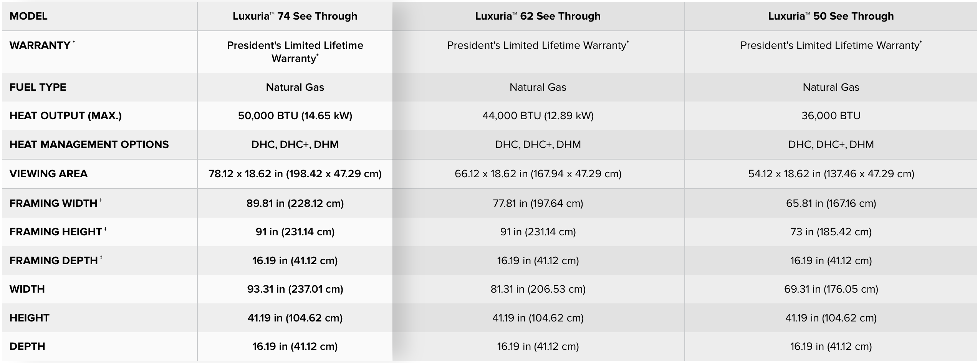Click the 73 in (185.42 cm) framing height
Image resolution: width=980 pixels, height=363 pixels.
(x=831, y=232)
